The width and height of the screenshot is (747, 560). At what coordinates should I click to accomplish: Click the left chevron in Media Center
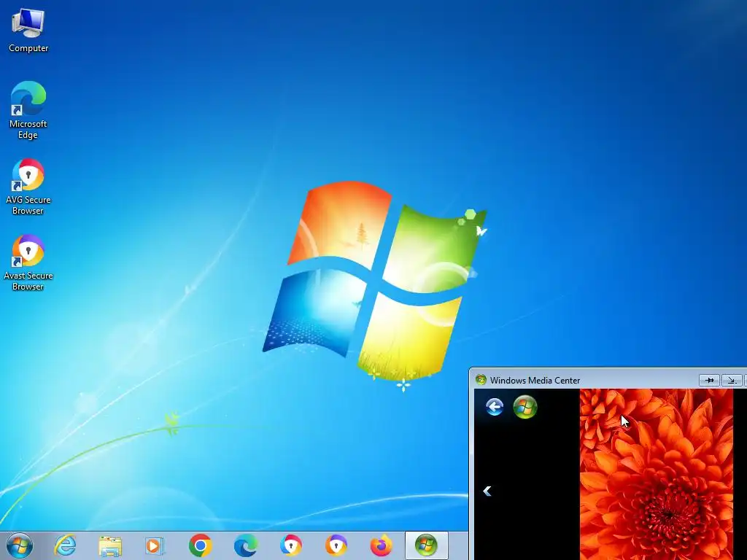[x=487, y=491]
